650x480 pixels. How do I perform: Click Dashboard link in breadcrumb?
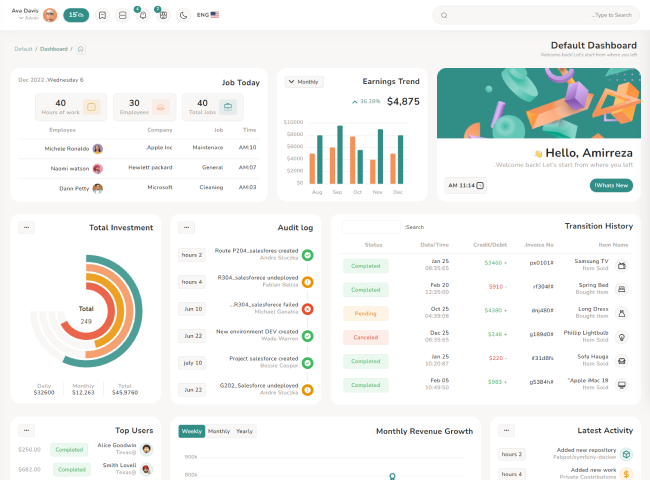(x=53, y=48)
